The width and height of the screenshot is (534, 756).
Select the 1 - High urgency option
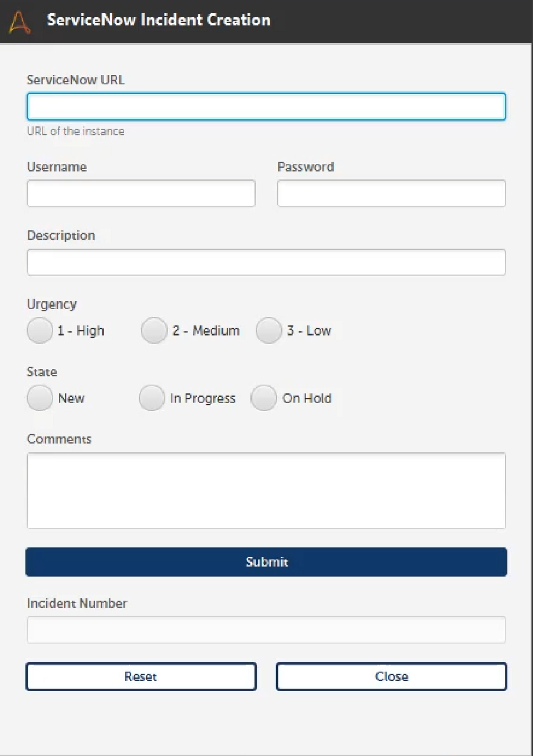(x=40, y=330)
